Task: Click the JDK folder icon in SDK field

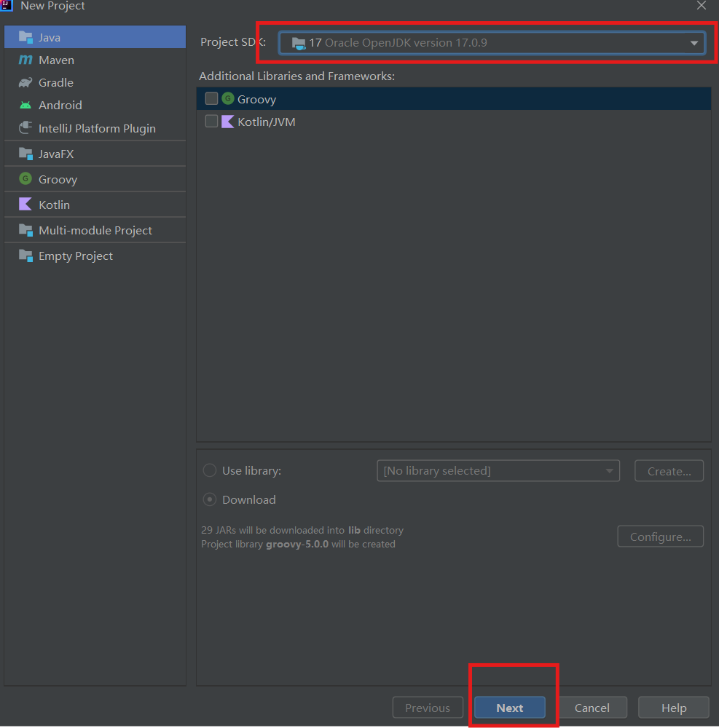Action: (299, 43)
